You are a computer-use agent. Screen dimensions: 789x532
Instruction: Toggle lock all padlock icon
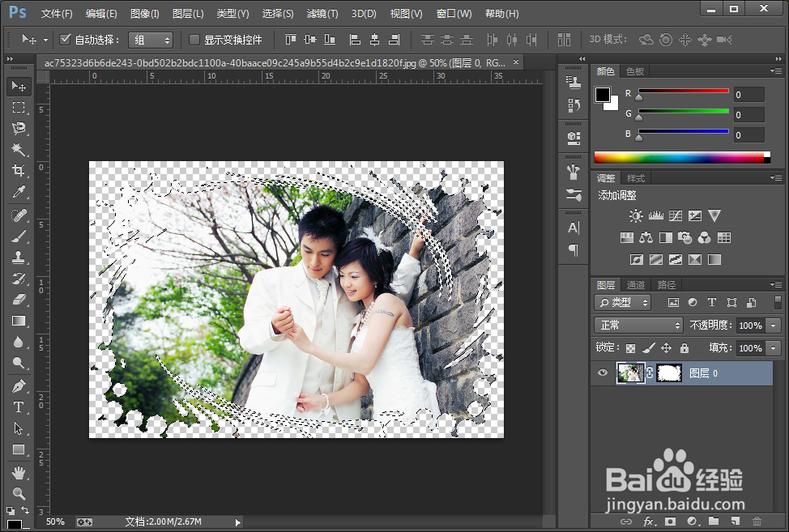[x=685, y=347]
